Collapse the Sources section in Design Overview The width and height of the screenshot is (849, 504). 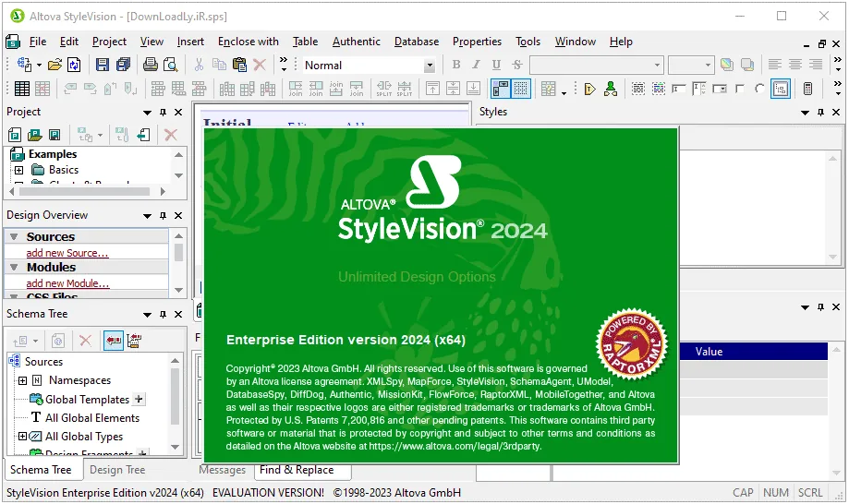pyautogui.click(x=14, y=237)
